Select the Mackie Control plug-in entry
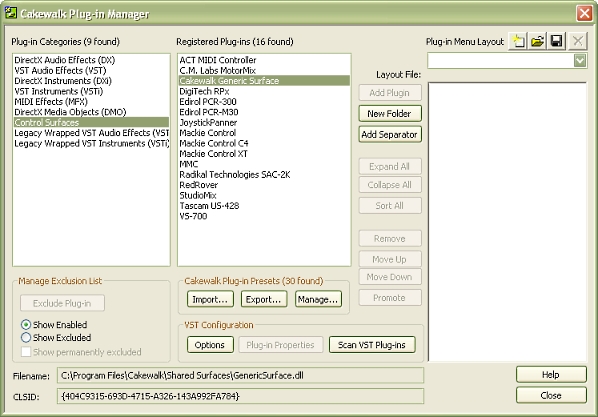This screenshot has height=417, width=598. (264, 133)
